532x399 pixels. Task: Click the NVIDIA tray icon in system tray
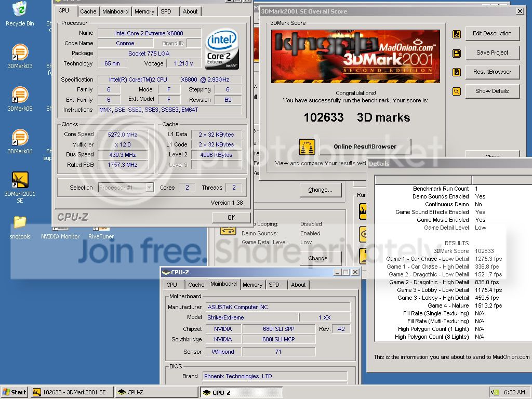click(x=495, y=392)
